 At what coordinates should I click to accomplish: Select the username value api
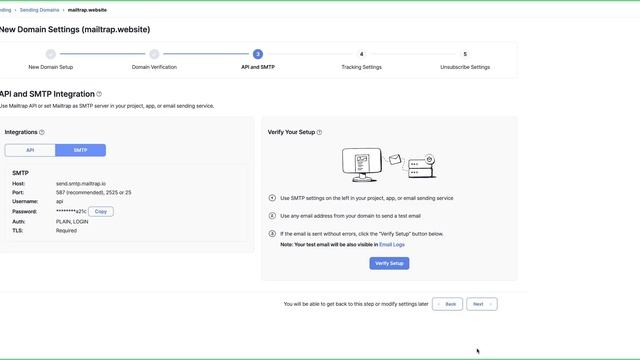pos(60,201)
